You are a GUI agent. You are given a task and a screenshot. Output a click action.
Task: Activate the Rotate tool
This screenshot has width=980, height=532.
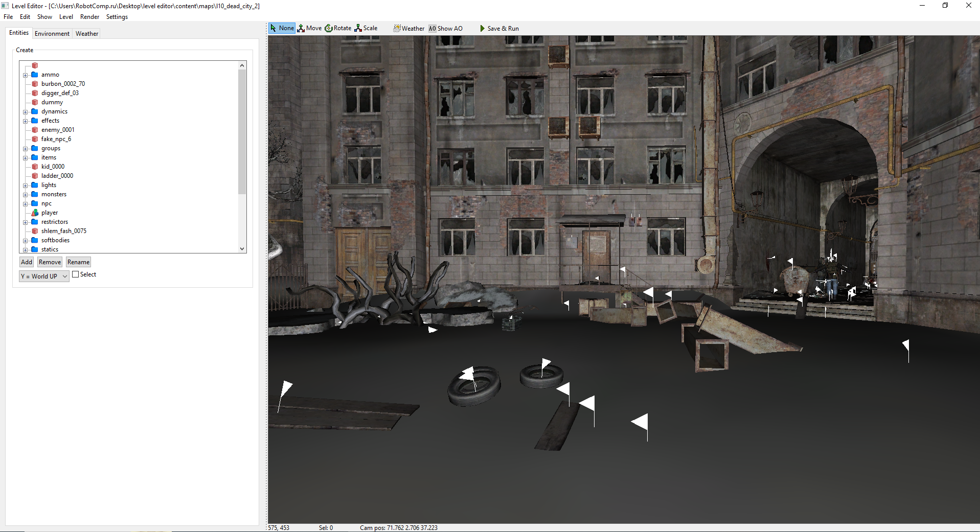coord(338,28)
